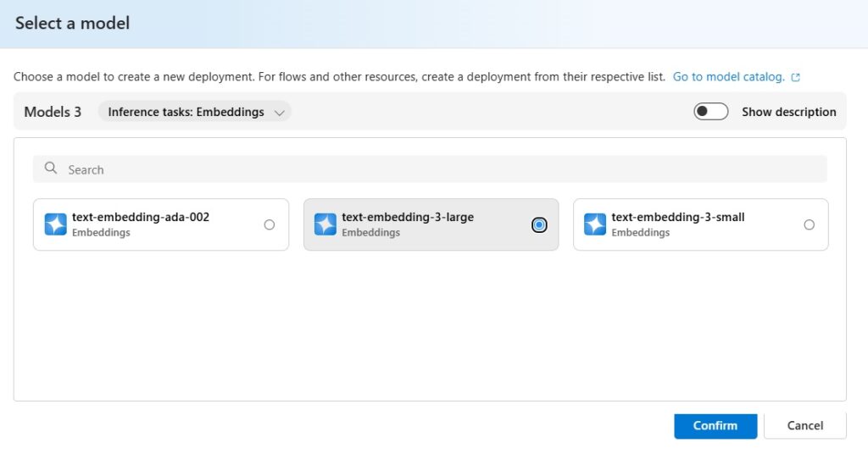The width and height of the screenshot is (868, 454).
Task: Click the Show description label
Action: [789, 112]
